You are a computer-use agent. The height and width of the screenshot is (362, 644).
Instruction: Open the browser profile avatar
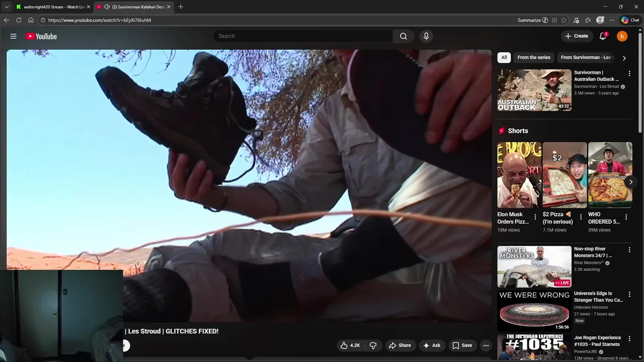point(600,20)
